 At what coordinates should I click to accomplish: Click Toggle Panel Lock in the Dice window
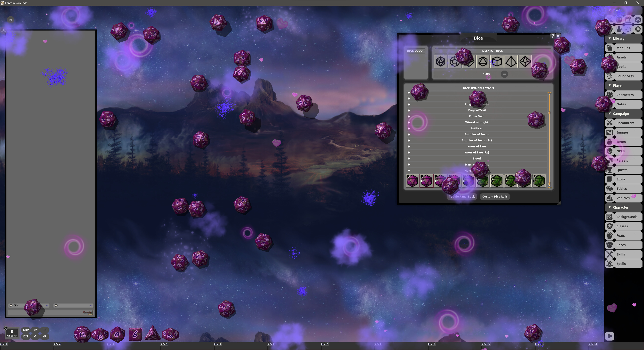462,196
